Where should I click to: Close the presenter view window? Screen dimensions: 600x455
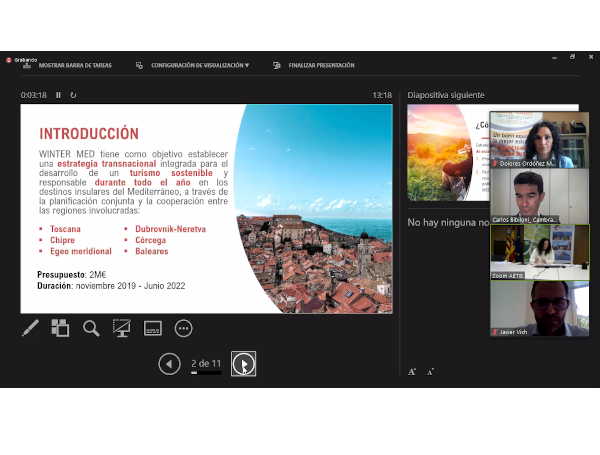tap(591, 57)
